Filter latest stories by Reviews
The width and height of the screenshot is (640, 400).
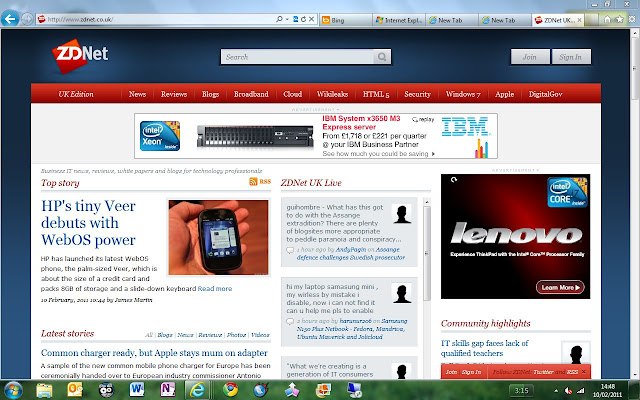(210, 335)
